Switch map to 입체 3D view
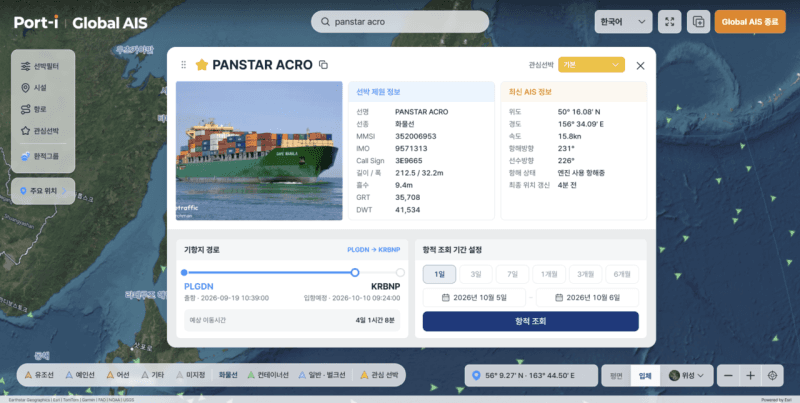The width and height of the screenshot is (800, 403). (645, 375)
